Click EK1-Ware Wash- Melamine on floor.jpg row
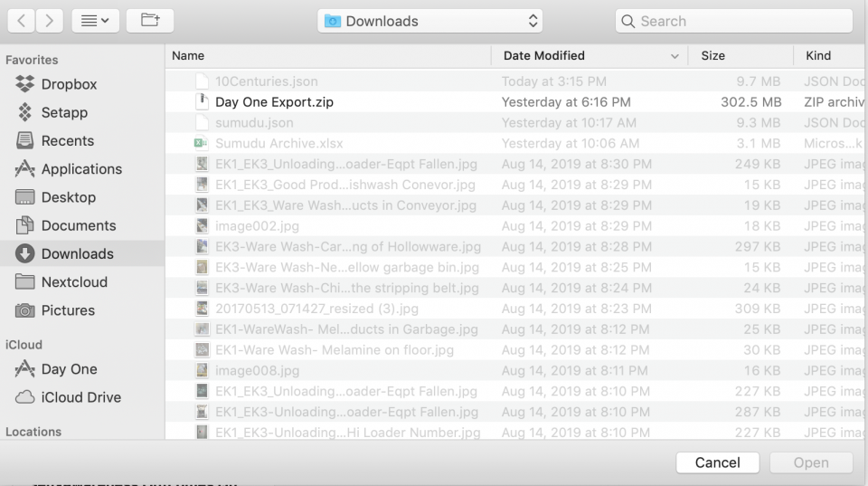 click(x=515, y=350)
